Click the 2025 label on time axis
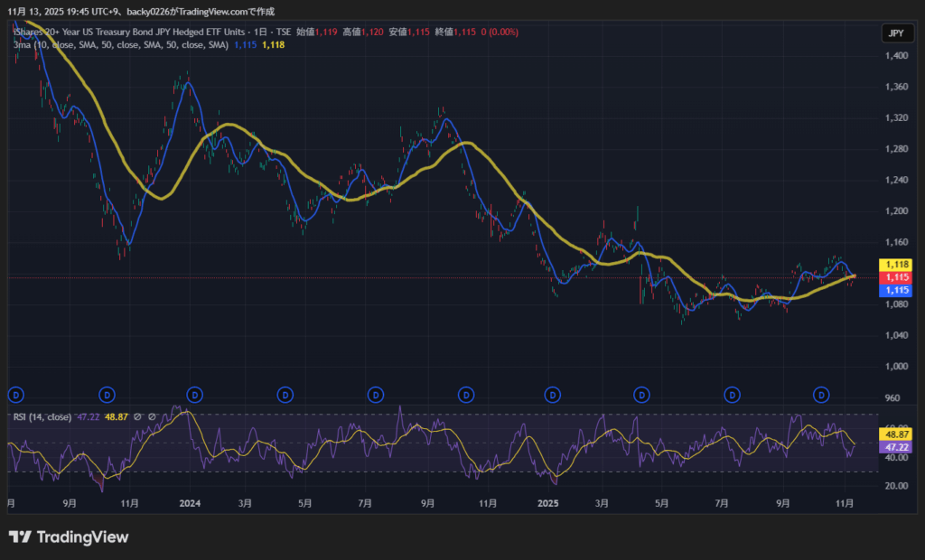The width and height of the screenshot is (925, 560). click(547, 502)
